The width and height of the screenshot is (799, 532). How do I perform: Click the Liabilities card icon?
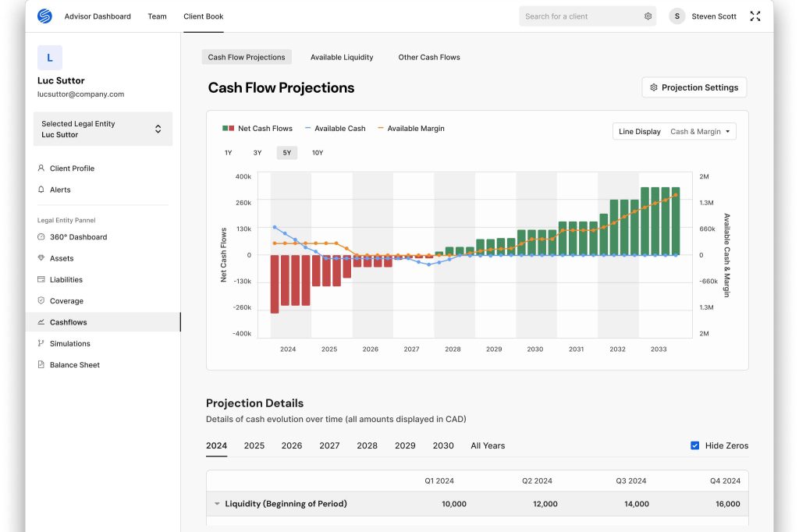pos(41,279)
